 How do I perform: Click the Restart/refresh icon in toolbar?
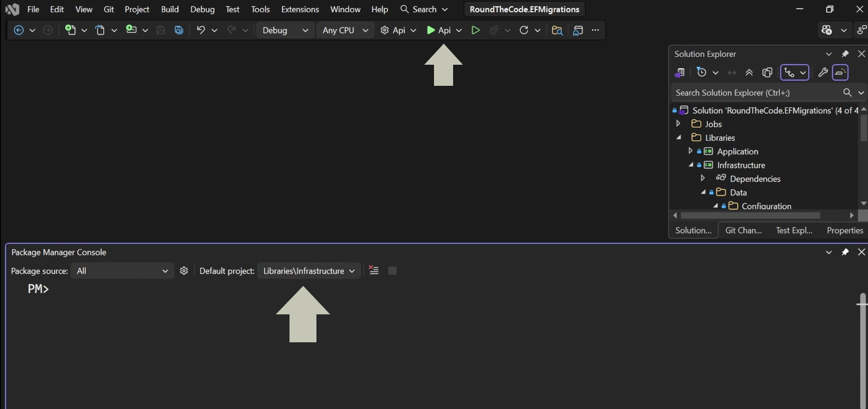[524, 30]
